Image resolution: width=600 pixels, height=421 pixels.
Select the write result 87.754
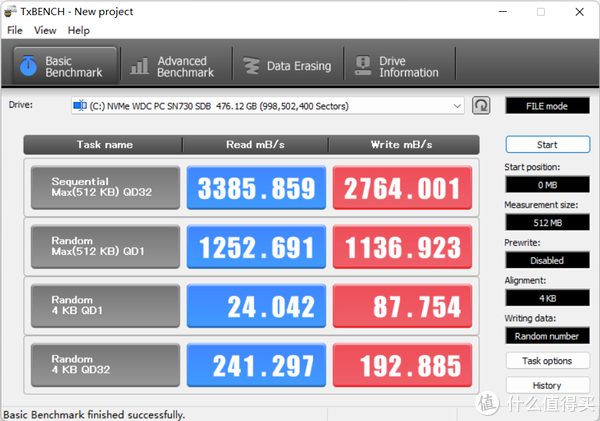pyautogui.click(x=402, y=306)
